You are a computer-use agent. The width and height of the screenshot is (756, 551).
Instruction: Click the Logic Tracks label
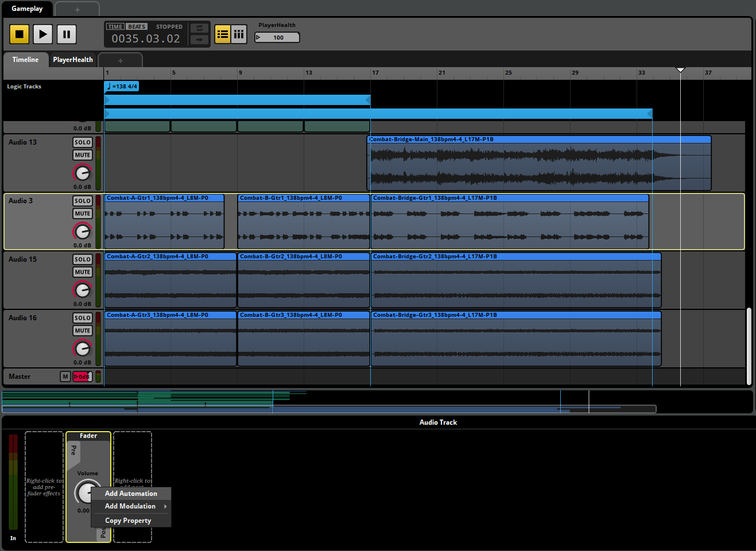click(x=24, y=87)
